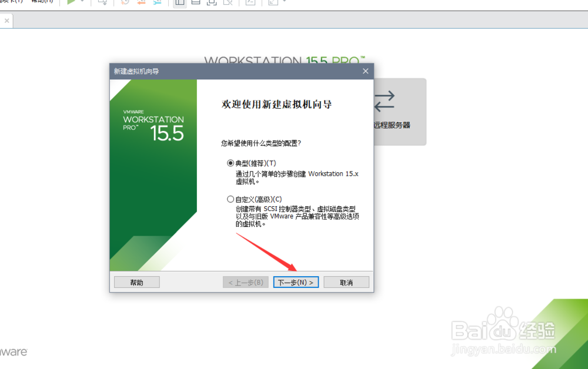Click the 下一步(N) next button

[x=296, y=282]
